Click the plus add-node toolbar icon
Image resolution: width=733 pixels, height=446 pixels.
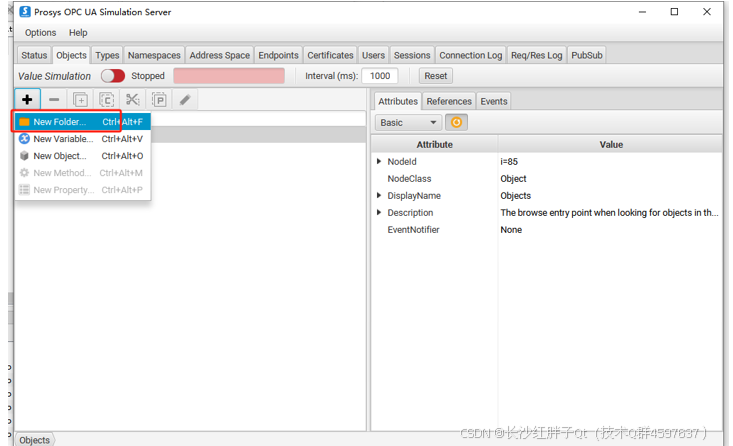tap(27, 100)
